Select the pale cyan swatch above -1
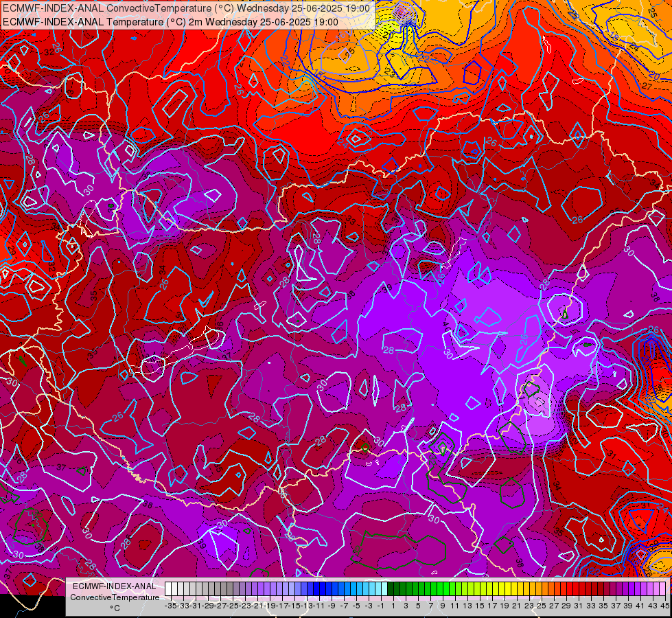Screen dimensions: 672x618 coord(378,588)
